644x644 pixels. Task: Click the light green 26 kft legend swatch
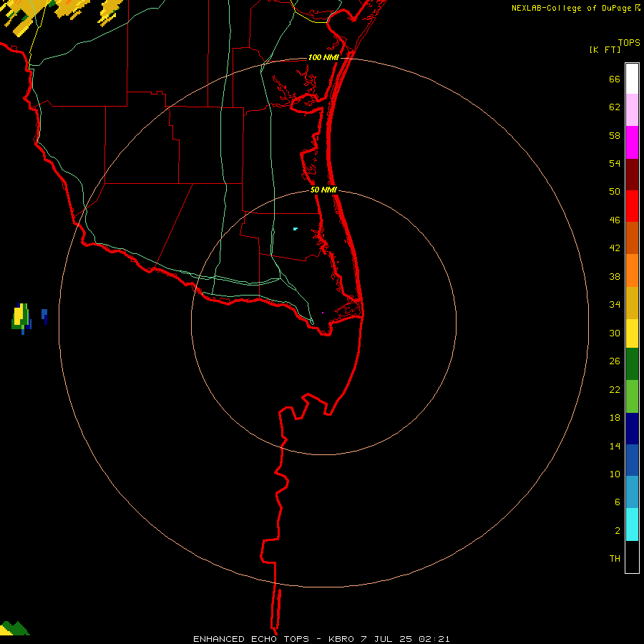[632, 396]
